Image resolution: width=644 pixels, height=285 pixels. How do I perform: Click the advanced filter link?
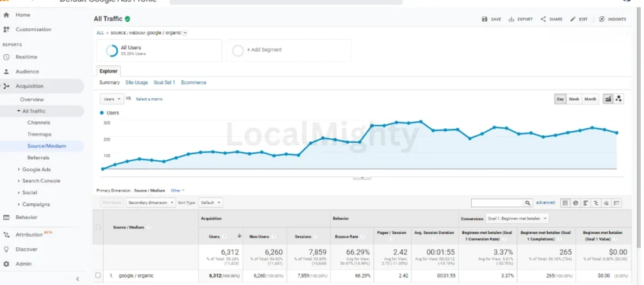[545, 203]
